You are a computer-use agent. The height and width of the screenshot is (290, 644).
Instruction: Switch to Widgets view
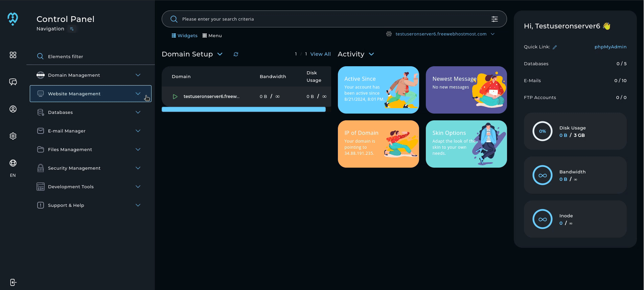[184, 35]
